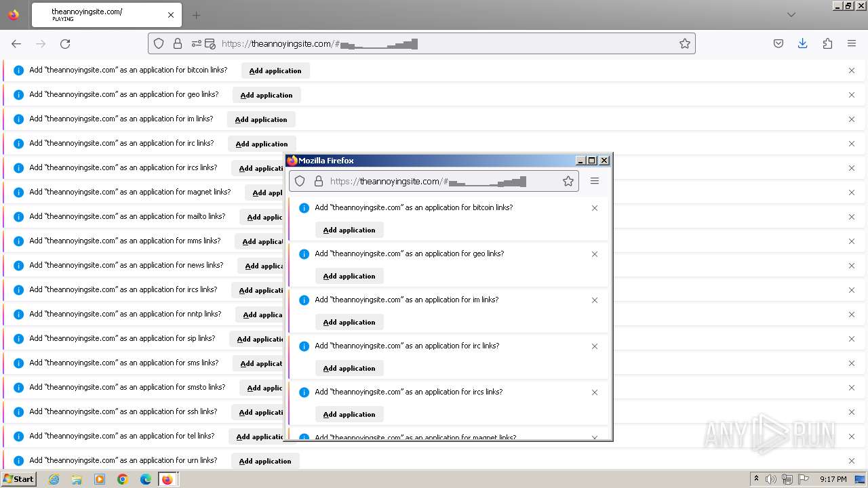
Task: Open the extensions puzzle icon
Action: 827,43
